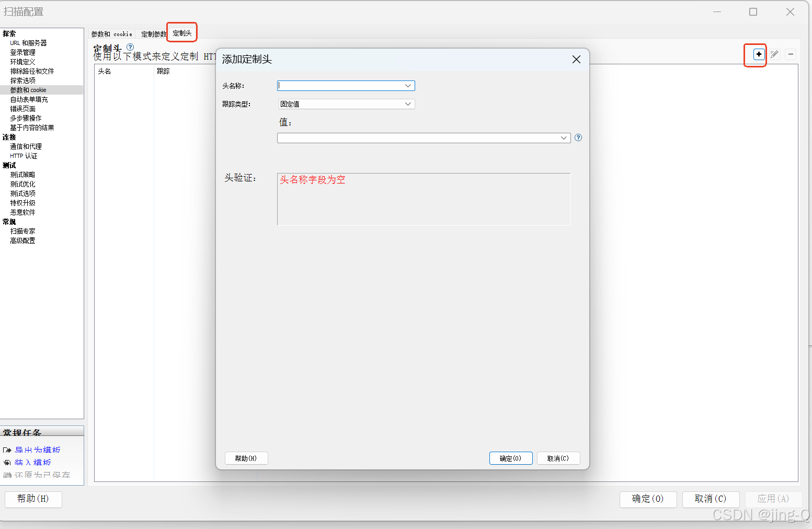Screen dimensions: 812x529
Task: Select 参数和 cookie in the sidebar
Action: point(28,90)
